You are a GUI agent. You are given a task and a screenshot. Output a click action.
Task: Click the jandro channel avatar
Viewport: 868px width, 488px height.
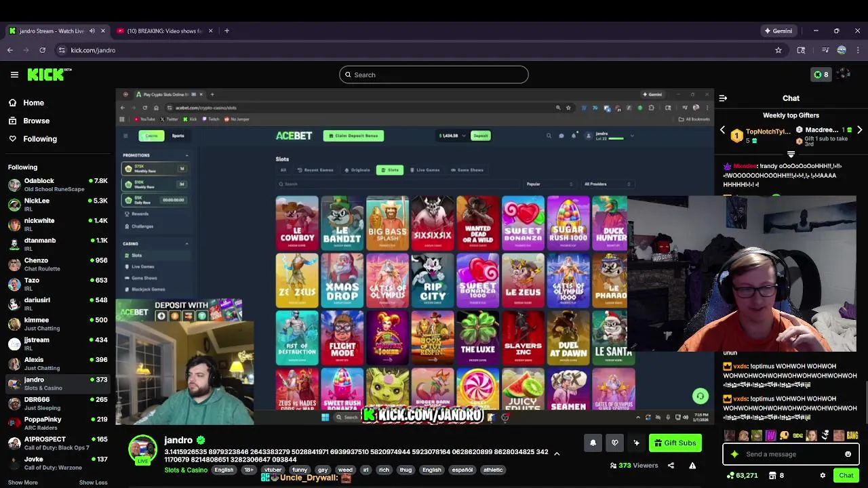143,450
